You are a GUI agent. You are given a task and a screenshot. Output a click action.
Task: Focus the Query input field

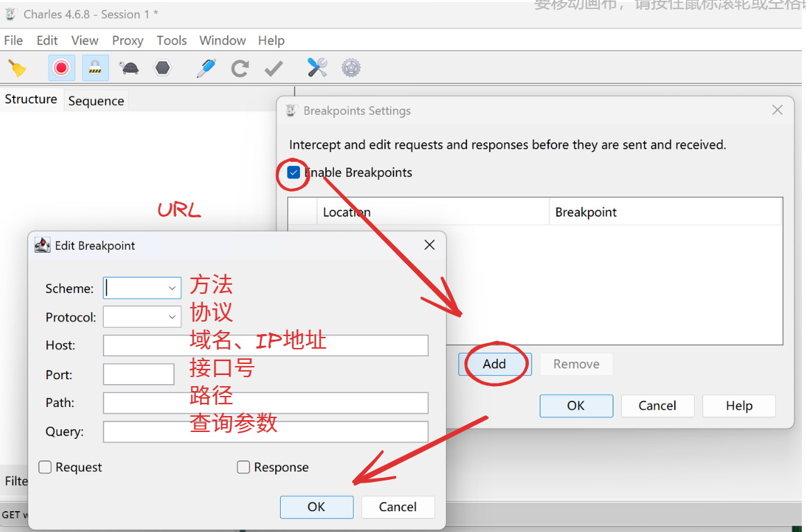click(x=265, y=432)
